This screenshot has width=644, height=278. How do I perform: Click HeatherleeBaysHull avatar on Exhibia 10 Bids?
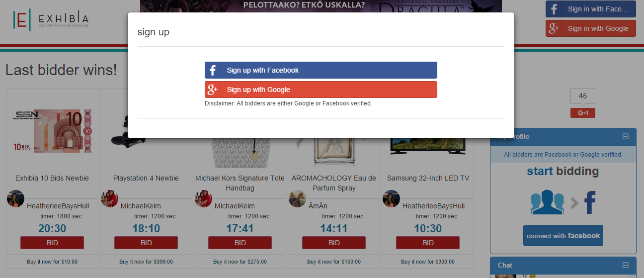[x=15, y=199]
